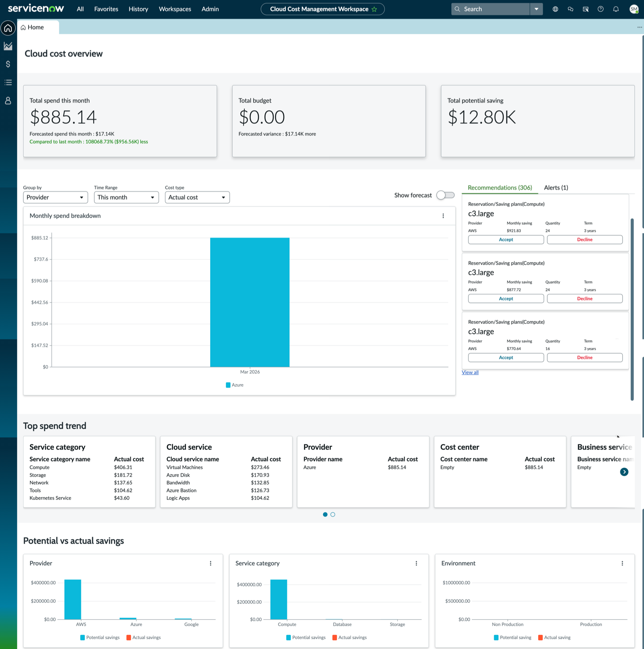
Task: Open Environment savings chart options menu
Action: (x=622, y=563)
